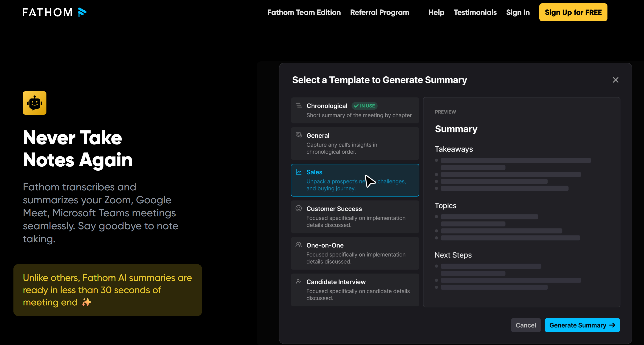Click the smiley icon next to Customer Success
This screenshot has height=345, width=644.
298,208
